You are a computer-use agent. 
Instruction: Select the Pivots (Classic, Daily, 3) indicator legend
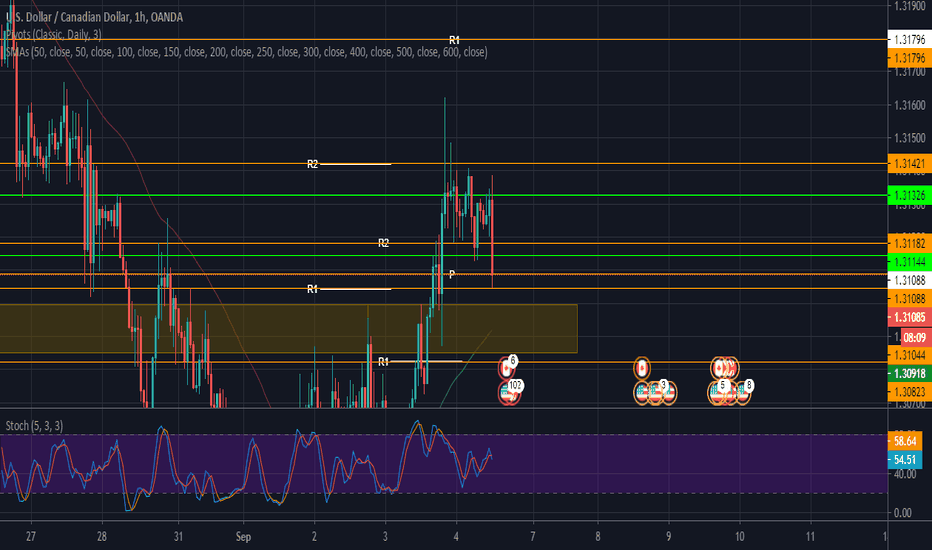(52, 34)
